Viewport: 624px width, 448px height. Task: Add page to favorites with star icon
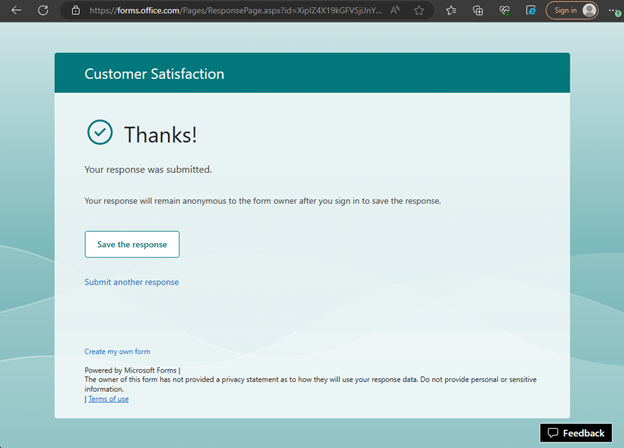[419, 10]
